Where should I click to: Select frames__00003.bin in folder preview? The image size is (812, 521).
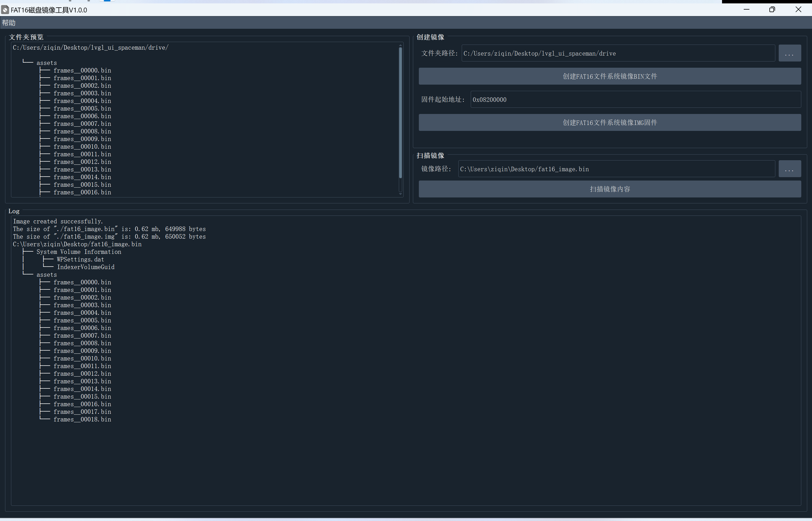82,93
